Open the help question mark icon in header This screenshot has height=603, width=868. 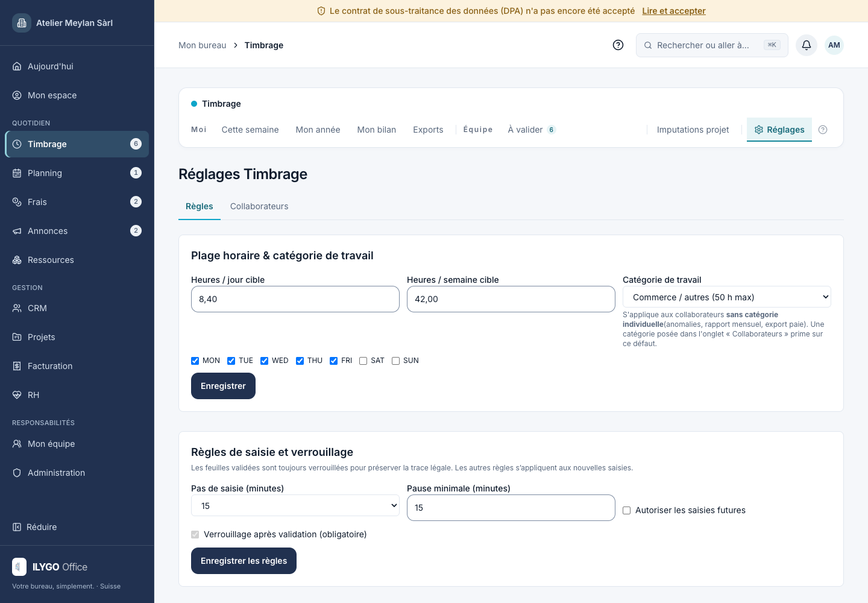618,45
